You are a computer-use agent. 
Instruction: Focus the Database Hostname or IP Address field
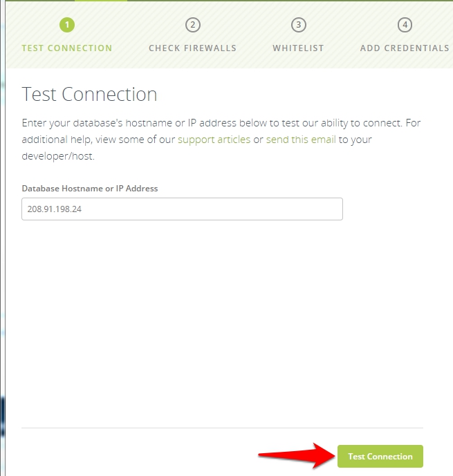pyautogui.click(x=182, y=209)
